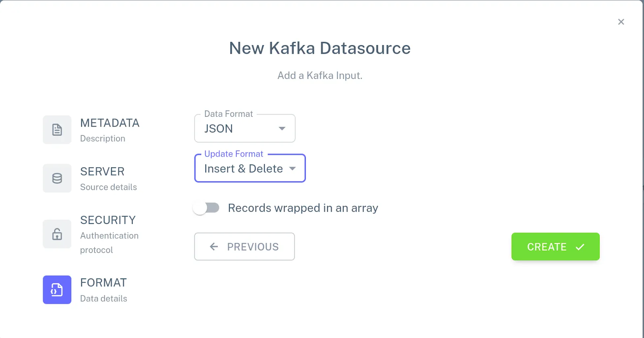The image size is (644, 338).
Task: Click the green CREATE button
Action: [x=555, y=247]
